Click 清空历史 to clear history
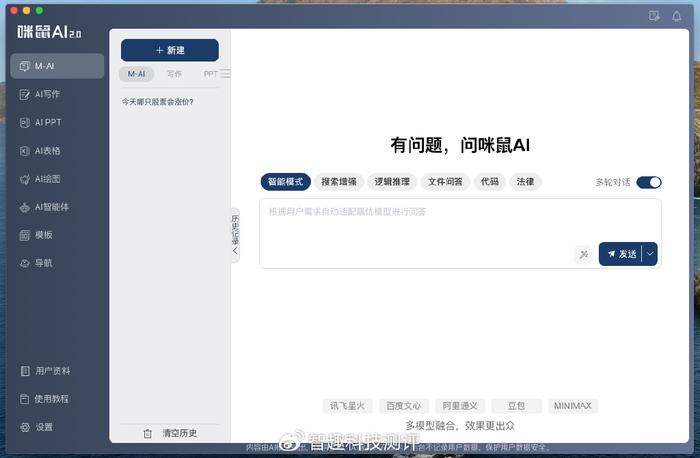 [x=179, y=433]
